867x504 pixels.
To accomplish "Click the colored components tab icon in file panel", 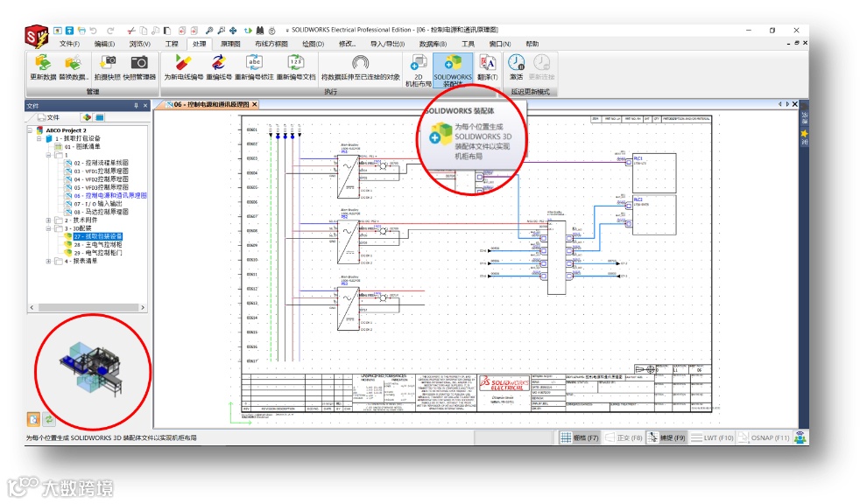I will [87, 117].
